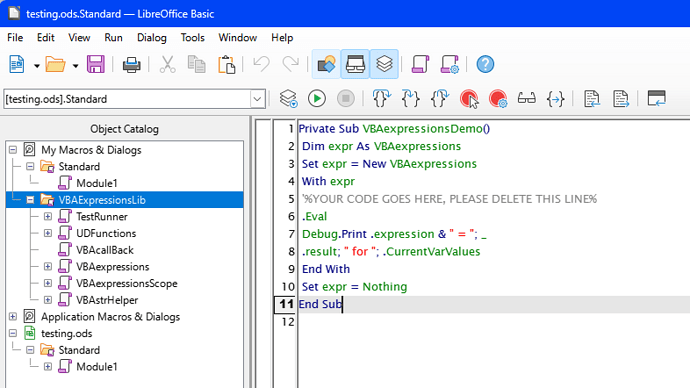
Task: Click the Procedure Step icon
Action: (382, 99)
